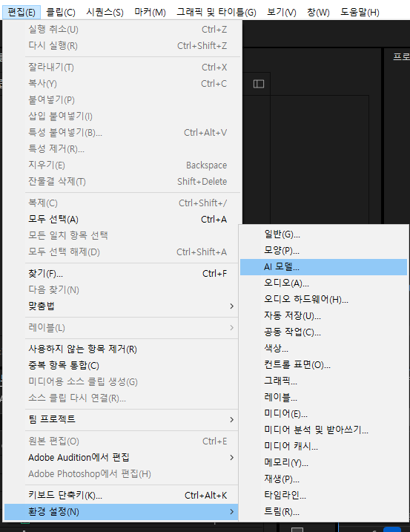Click 지우기(E) menu entry
This screenshot has height=532, width=410.
(x=122, y=165)
